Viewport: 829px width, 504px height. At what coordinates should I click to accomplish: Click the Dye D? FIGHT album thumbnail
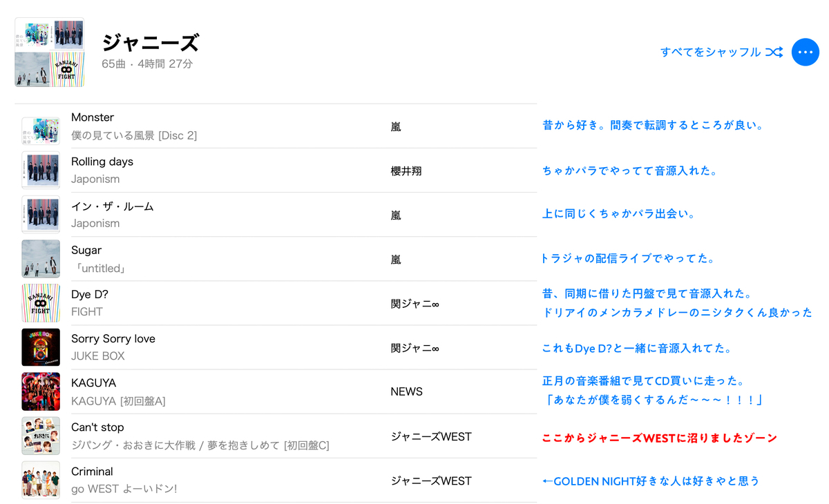coord(41,303)
